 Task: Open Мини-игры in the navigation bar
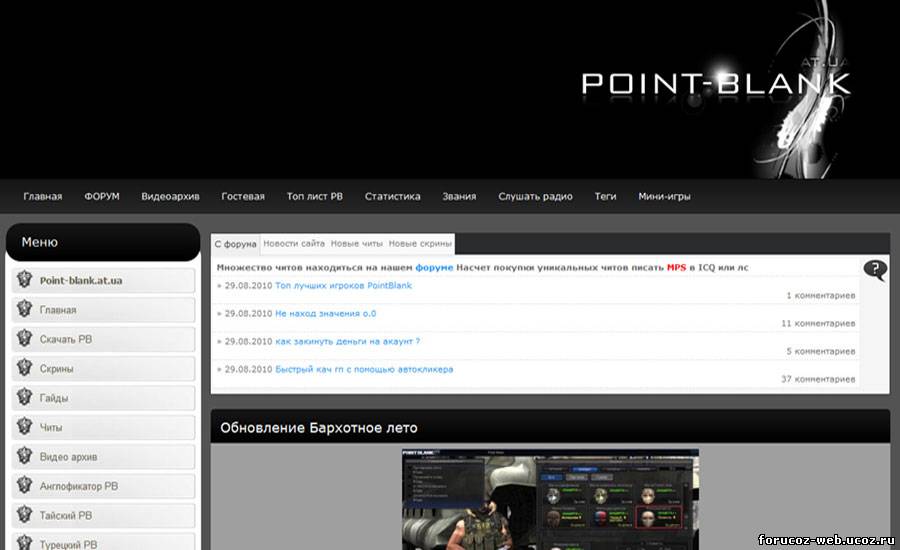coord(664,196)
